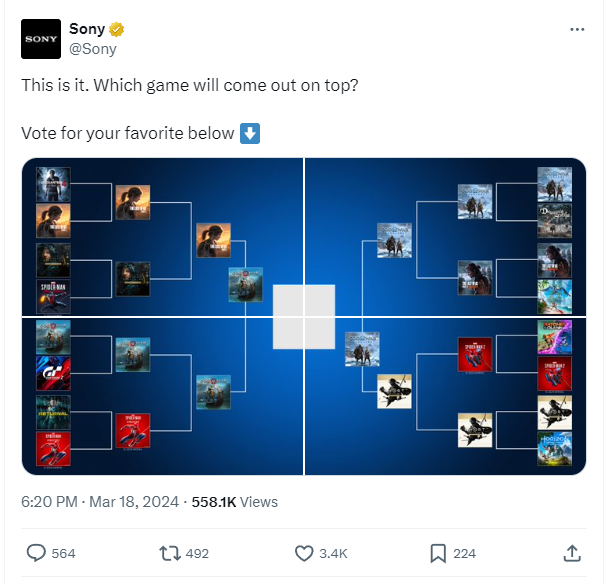Click the 564 replies count
The image size is (615, 584).
click(63, 553)
